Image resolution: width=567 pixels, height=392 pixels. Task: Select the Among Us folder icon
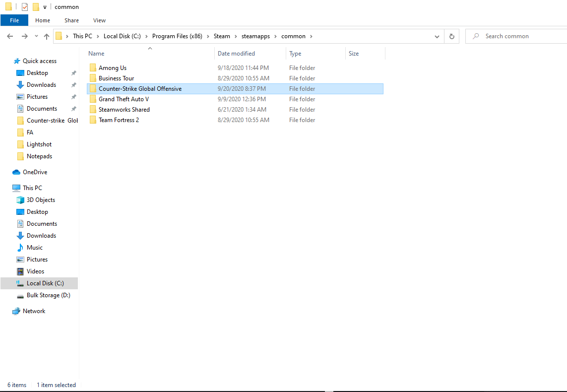click(93, 67)
